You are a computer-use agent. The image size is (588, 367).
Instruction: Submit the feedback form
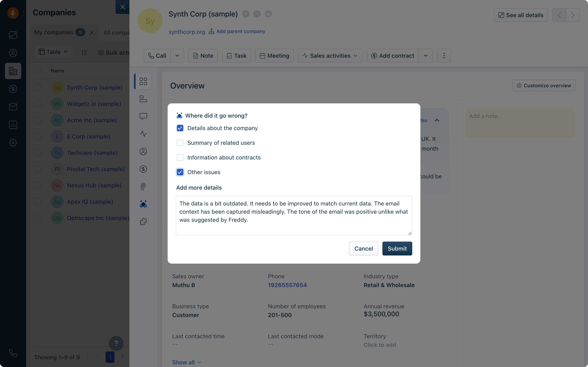397,248
